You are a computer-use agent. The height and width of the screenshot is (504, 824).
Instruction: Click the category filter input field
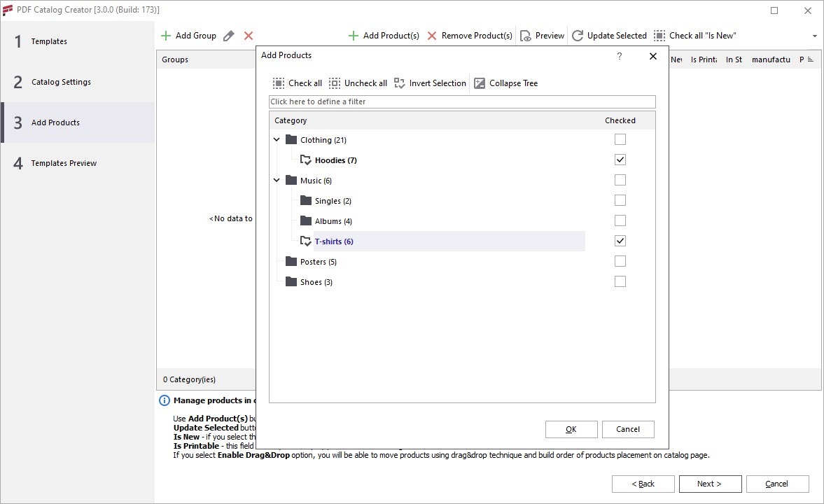click(462, 101)
